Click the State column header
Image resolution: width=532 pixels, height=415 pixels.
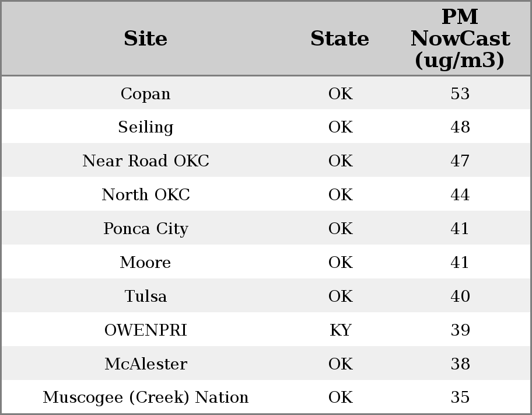click(339, 39)
